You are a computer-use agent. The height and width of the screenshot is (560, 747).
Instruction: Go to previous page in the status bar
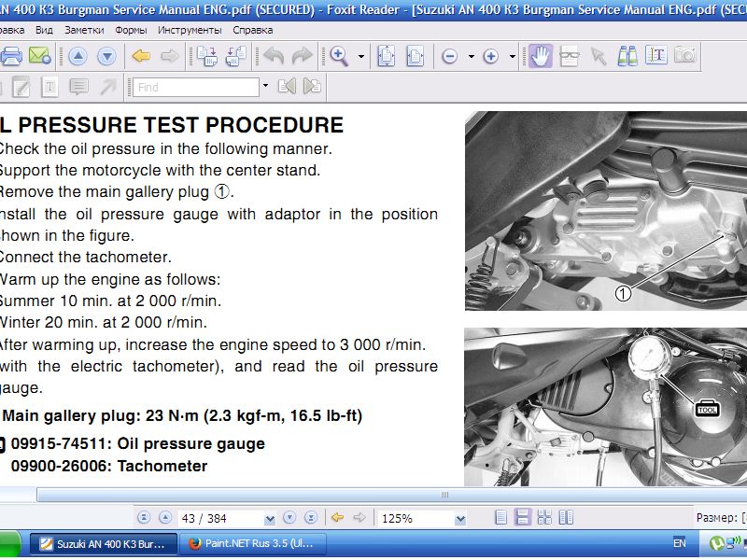tap(165, 518)
